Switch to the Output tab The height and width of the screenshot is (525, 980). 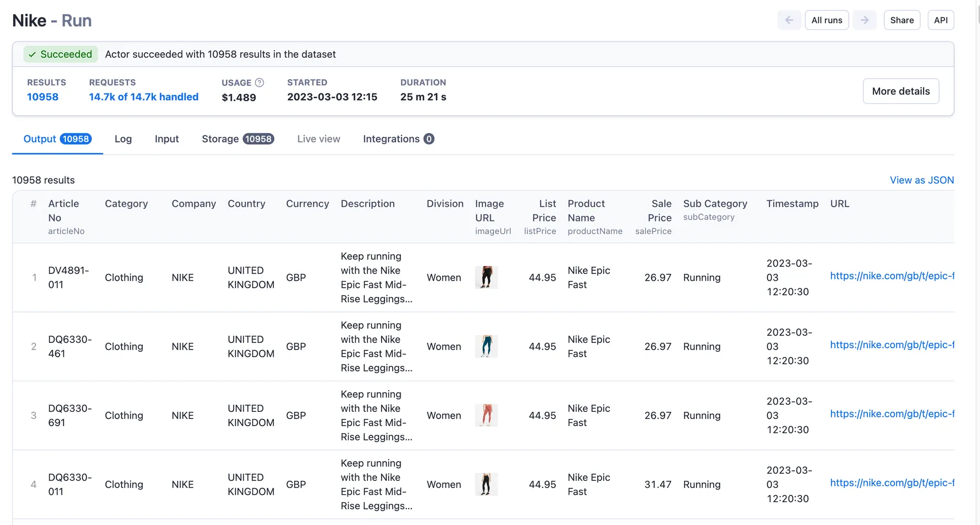click(57, 139)
